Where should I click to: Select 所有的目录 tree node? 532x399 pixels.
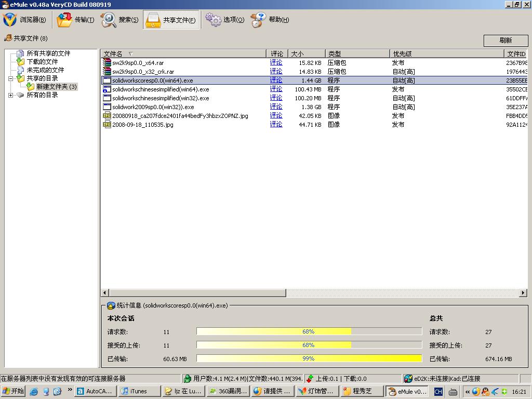pos(42,95)
